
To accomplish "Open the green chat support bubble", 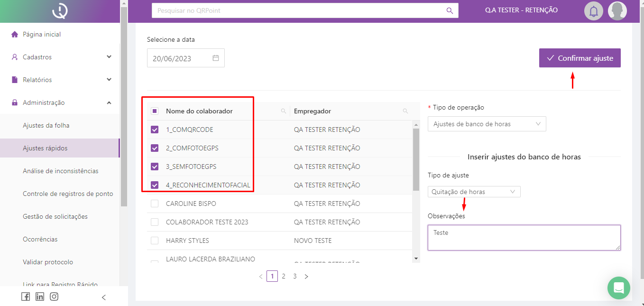I will pos(618,288).
